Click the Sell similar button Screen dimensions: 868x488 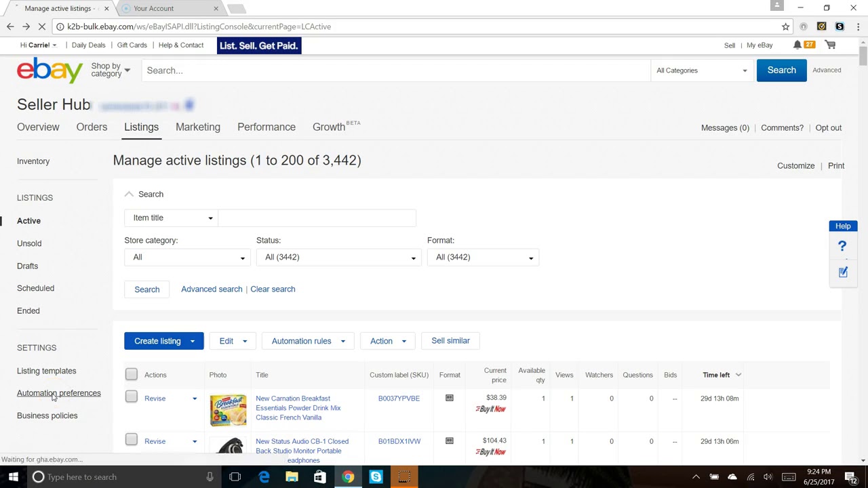coord(450,341)
